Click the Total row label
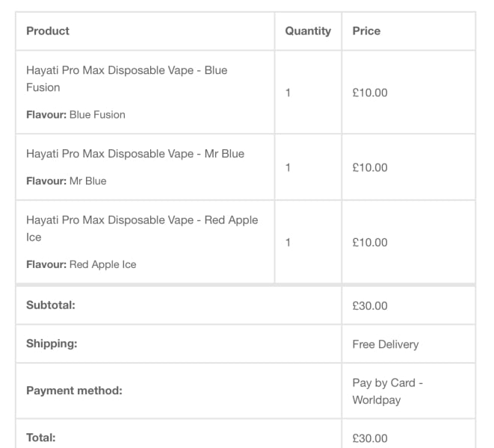 click(x=41, y=438)
